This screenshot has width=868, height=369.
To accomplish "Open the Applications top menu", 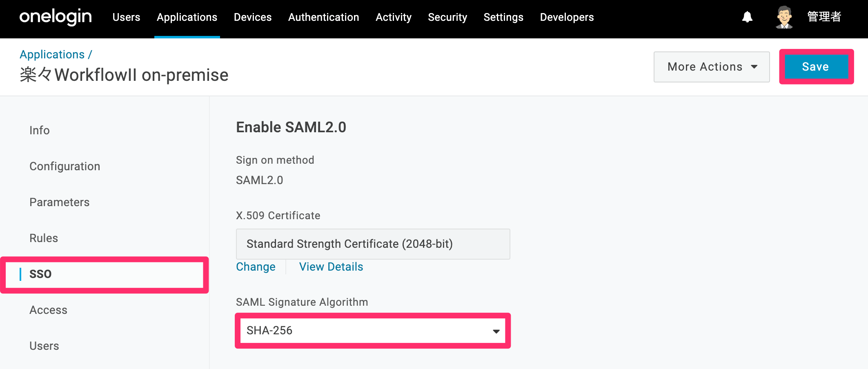I will click(x=187, y=17).
